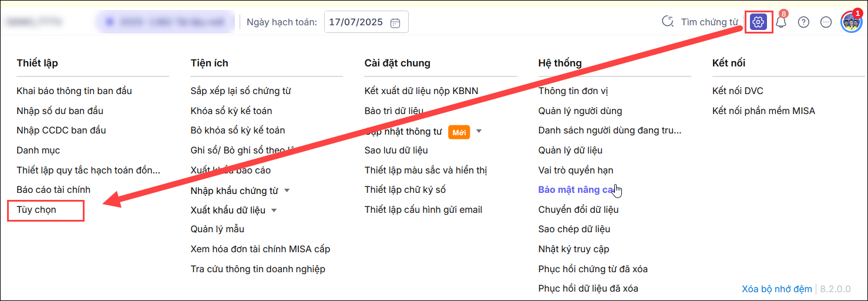Viewport: 868px width, 301px height.
Task: Open Kết nối phần mềm MISA
Action: point(763,111)
